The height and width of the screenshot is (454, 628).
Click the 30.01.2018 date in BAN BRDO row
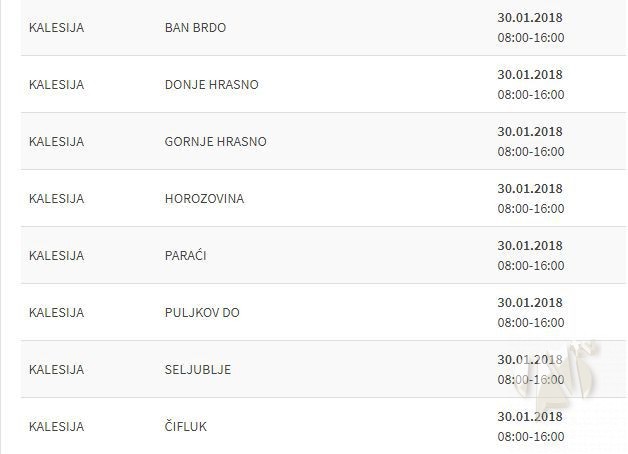(530, 17)
